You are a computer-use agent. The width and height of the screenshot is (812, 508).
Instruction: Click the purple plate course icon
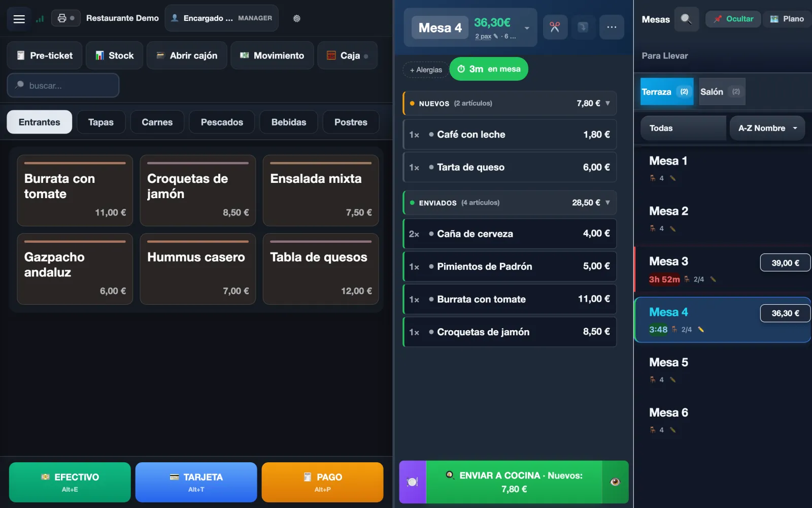(x=413, y=482)
